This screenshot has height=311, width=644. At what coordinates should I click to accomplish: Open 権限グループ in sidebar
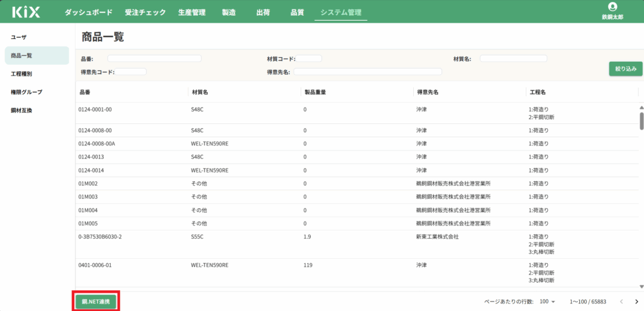[x=37, y=92]
